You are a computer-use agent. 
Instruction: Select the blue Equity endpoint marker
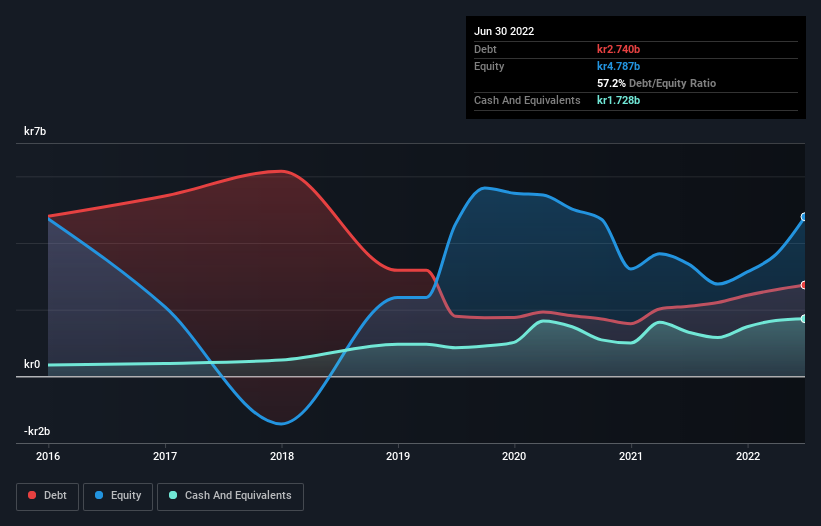[804, 217]
